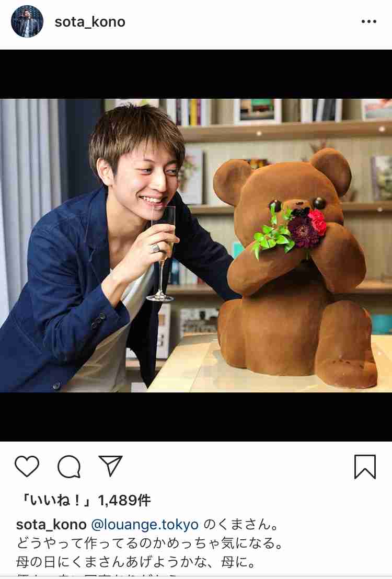Share the post with the paper plane icon
Screen dimensions: 392x579
click(x=110, y=466)
